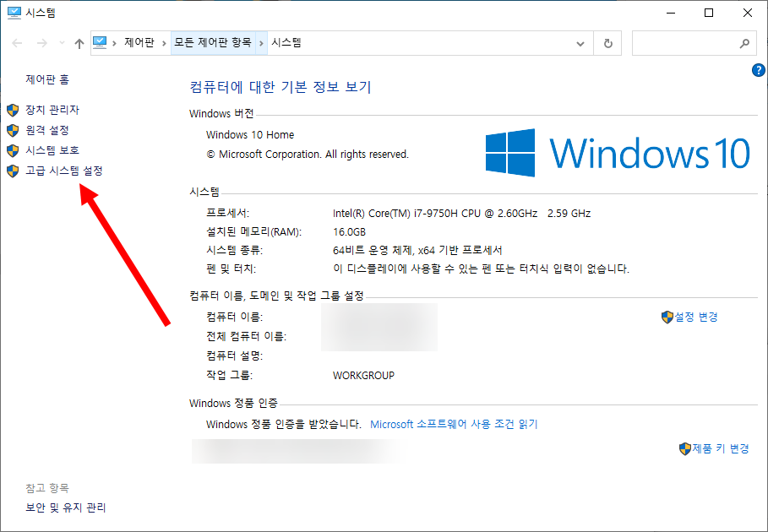Image resolution: width=768 pixels, height=532 pixels.
Task: Select 모든 제어판 항목 breadcrumb
Action: [213, 42]
